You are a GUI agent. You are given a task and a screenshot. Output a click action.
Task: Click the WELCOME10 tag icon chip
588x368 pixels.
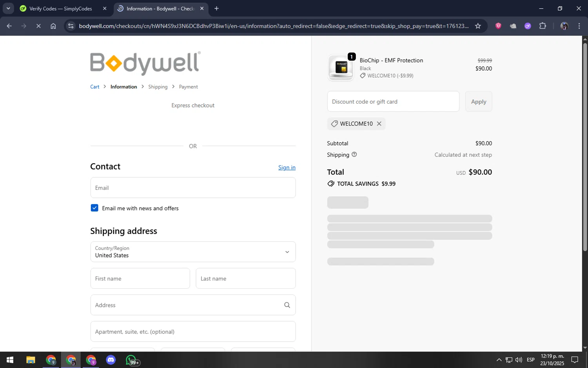pyautogui.click(x=334, y=124)
